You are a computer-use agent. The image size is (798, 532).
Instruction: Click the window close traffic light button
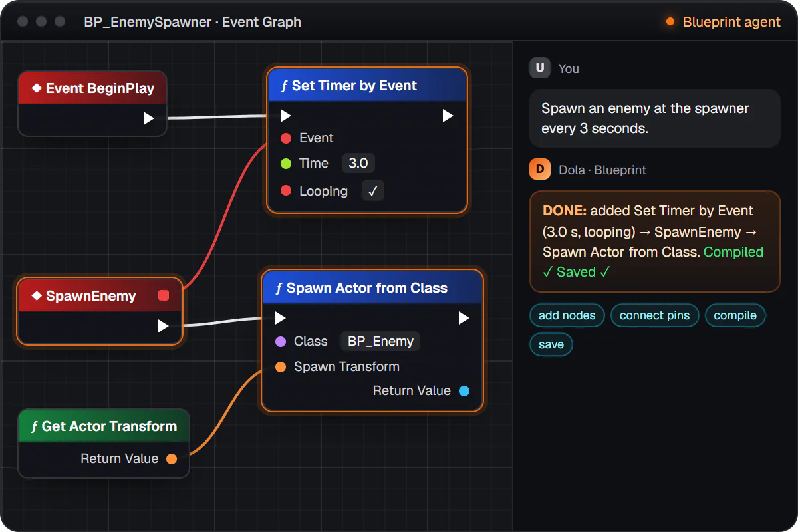[23, 22]
